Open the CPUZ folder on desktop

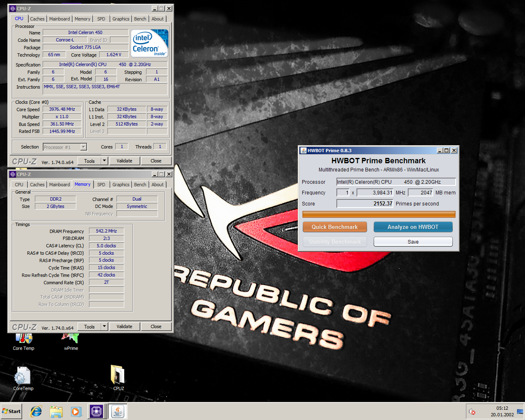click(x=118, y=378)
